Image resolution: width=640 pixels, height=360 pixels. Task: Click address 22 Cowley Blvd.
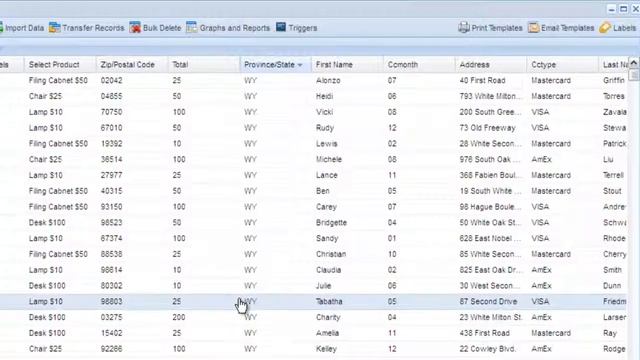tap(487, 349)
